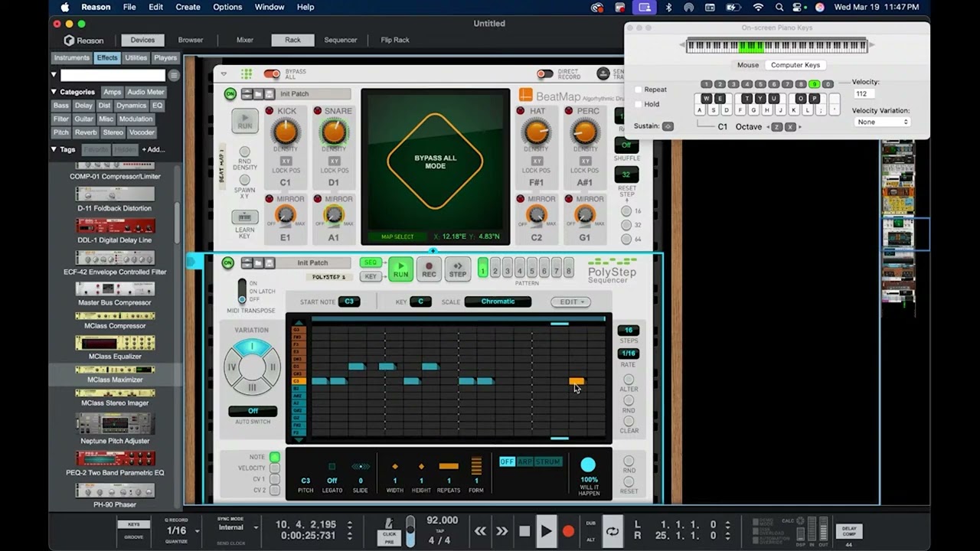The image size is (980, 551).
Task: Filter by the Dynamics category button
Action: [x=131, y=106]
